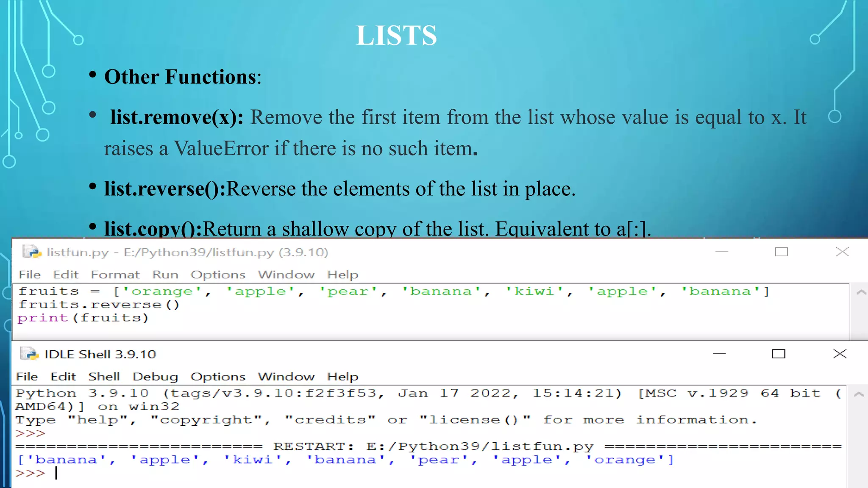Screen dimensions: 868x488
Task: Open Window menu in listfun.py editor
Action: [x=286, y=274]
